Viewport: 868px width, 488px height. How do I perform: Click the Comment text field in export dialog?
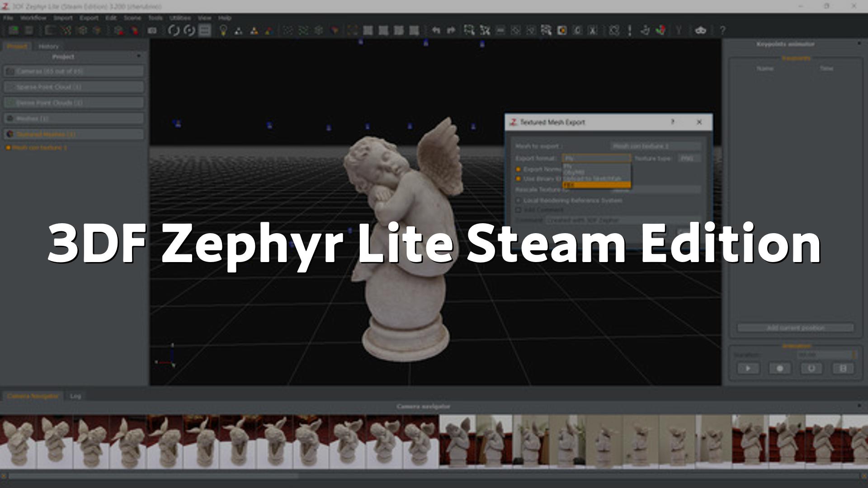tap(623, 220)
